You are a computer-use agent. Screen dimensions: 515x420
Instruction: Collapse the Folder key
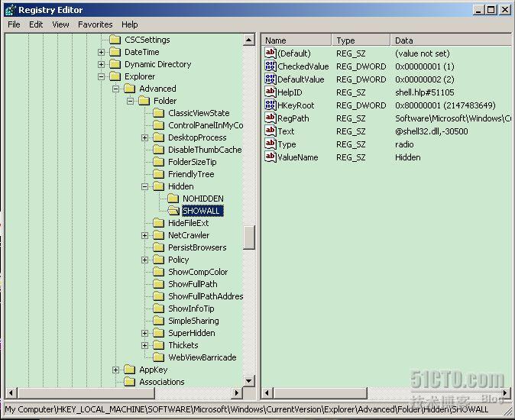coord(130,101)
